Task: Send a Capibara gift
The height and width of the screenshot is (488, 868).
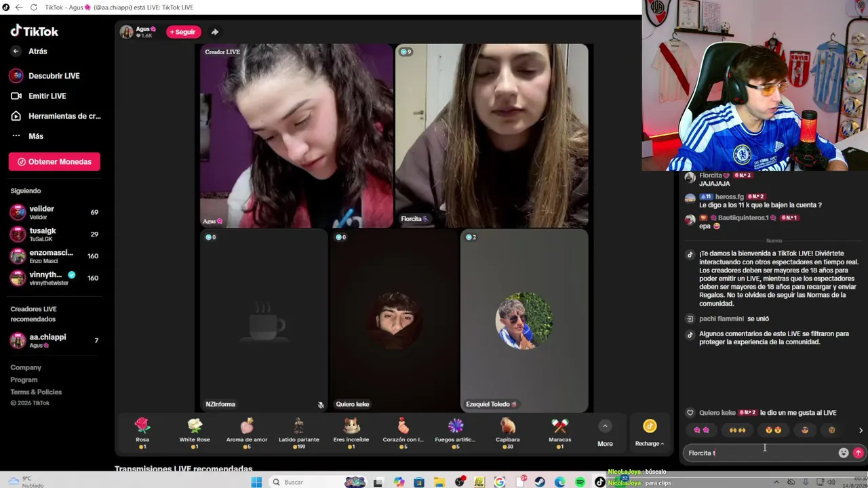Action: 508,433
